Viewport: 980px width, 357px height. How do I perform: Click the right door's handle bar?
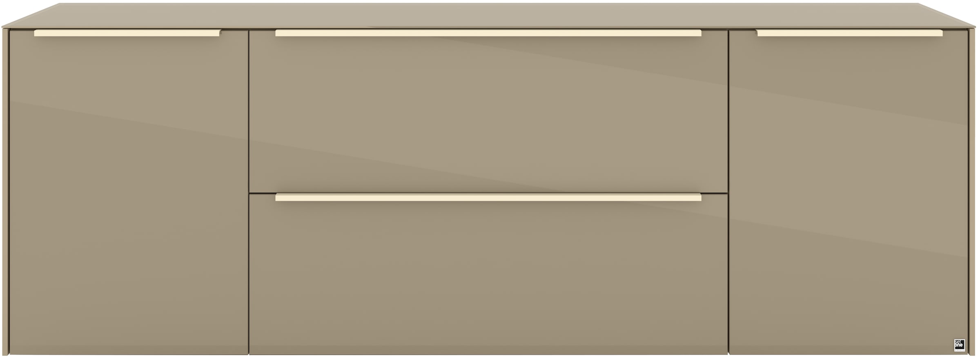(850, 33)
